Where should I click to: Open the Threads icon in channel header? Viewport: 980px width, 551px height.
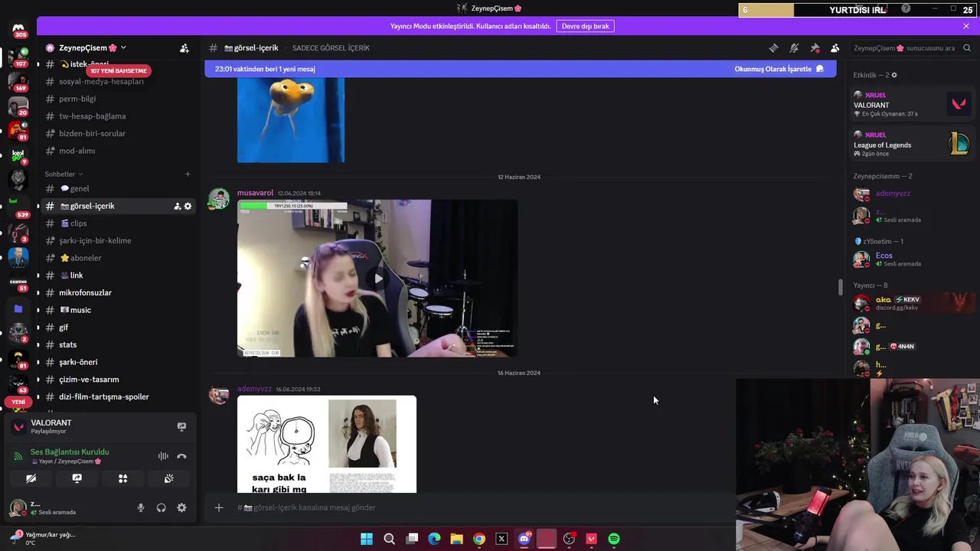click(x=773, y=48)
